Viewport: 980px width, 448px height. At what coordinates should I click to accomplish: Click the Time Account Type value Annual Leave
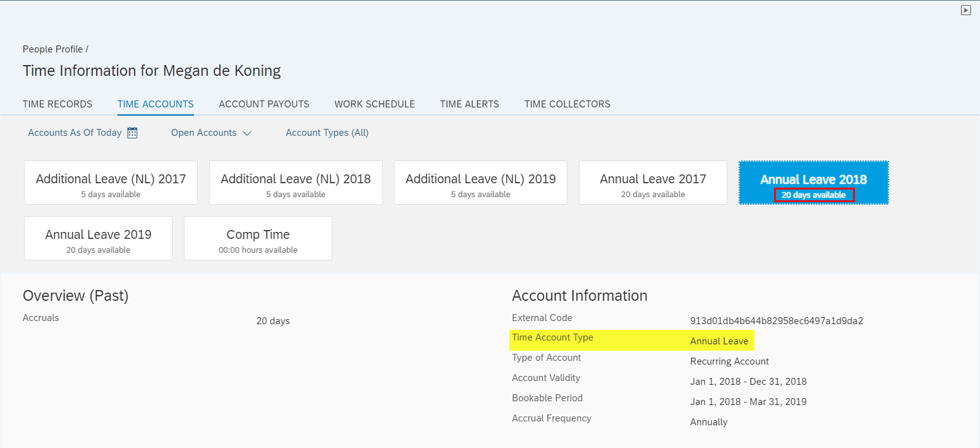point(719,341)
